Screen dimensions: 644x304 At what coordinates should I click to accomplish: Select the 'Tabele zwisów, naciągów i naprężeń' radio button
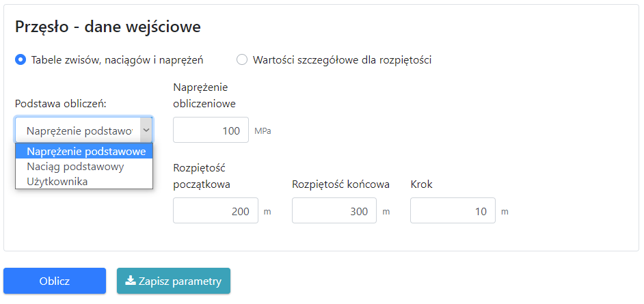[x=21, y=59]
